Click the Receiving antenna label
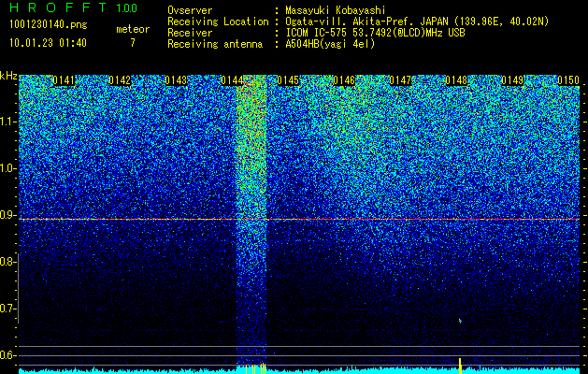The image size is (588, 374). pyautogui.click(x=215, y=44)
